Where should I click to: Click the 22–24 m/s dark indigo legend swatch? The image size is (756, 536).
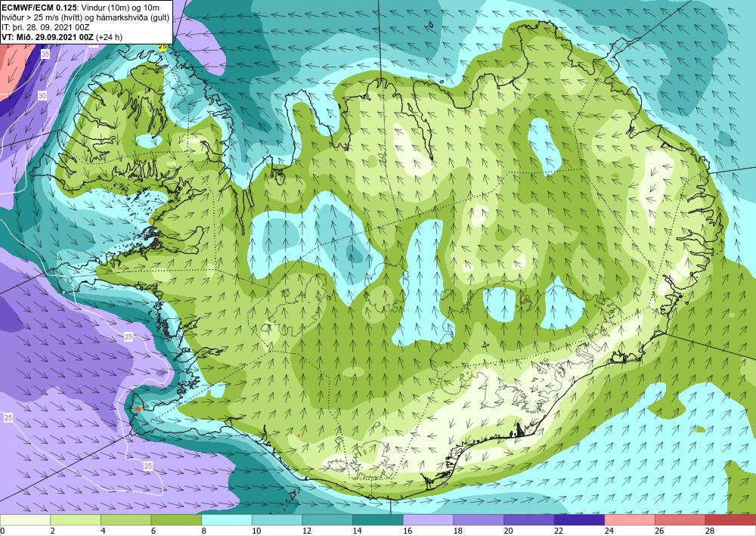(580, 520)
